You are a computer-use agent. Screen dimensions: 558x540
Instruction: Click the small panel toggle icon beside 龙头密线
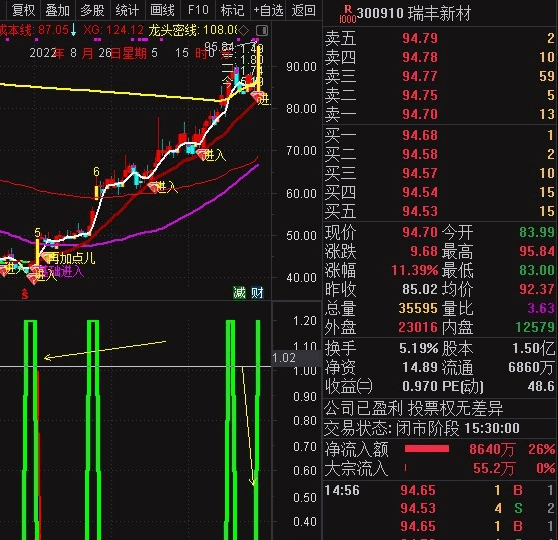coord(262,31)
